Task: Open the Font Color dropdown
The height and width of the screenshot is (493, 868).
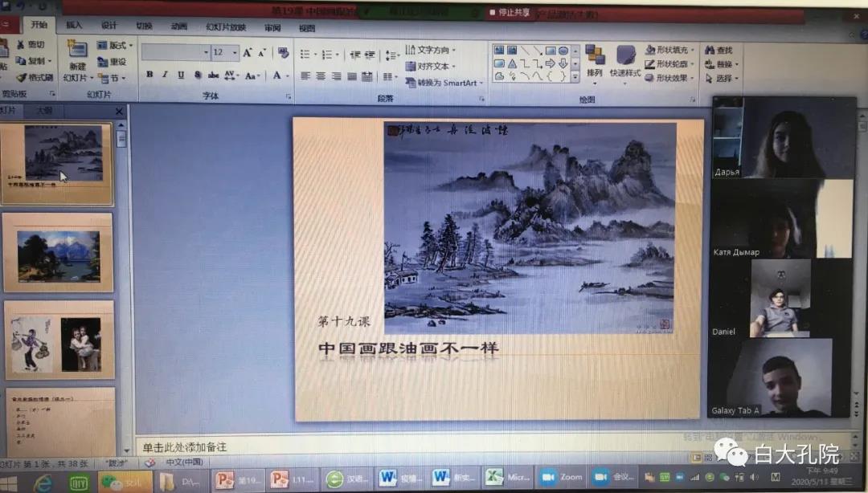Action: pos(288,75)
